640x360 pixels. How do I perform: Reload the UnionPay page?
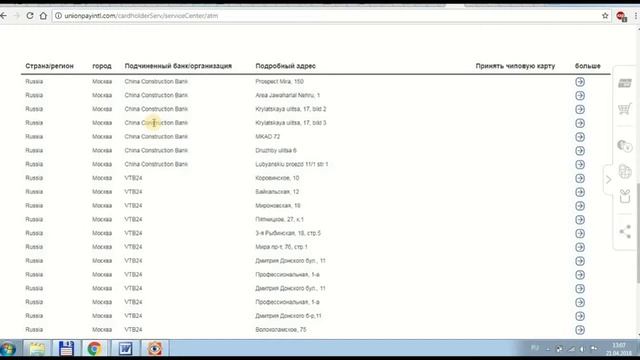(30, 16)
